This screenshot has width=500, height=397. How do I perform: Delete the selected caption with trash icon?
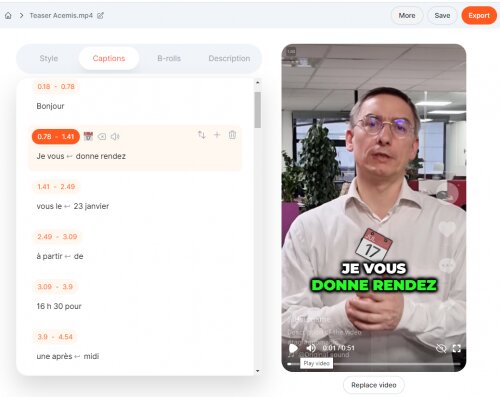(x=232, y=135)
